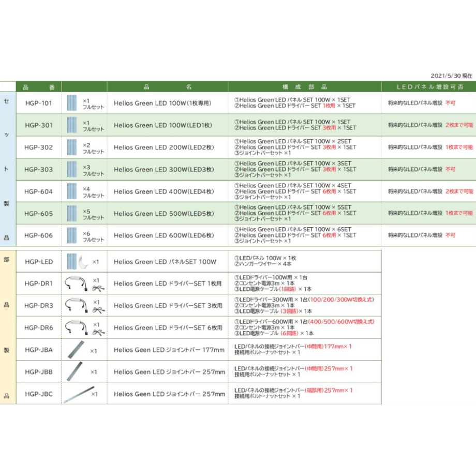Click the date 2021/5/30 現在
This screenshot has width=476, height=476.
pyautogui.click(x=451, y=76)
